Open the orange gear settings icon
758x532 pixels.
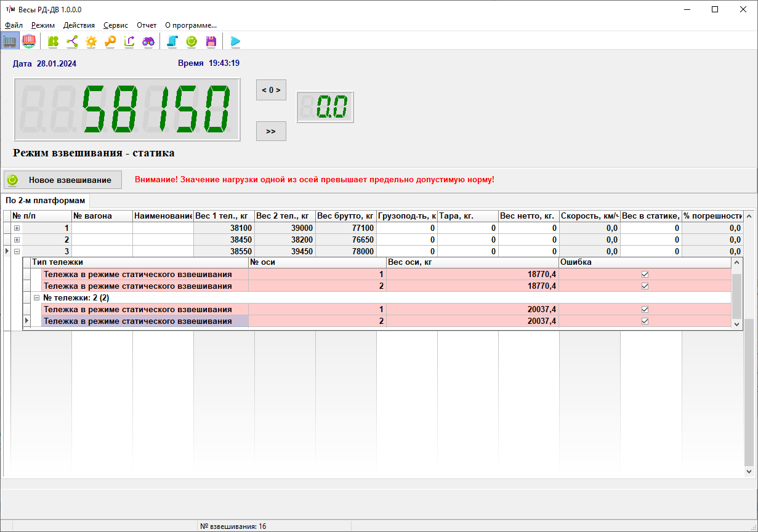(x=91, y=41)
